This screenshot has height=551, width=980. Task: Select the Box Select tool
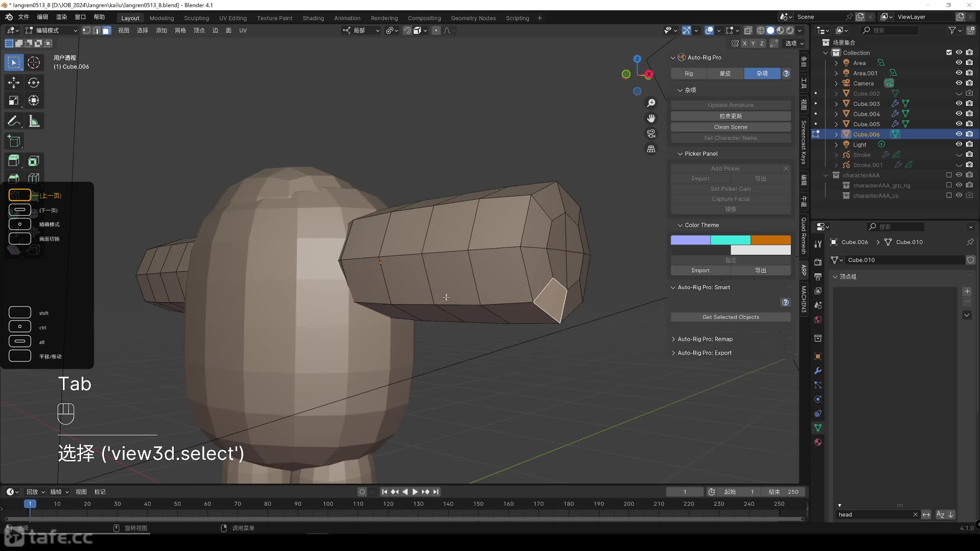14,63
